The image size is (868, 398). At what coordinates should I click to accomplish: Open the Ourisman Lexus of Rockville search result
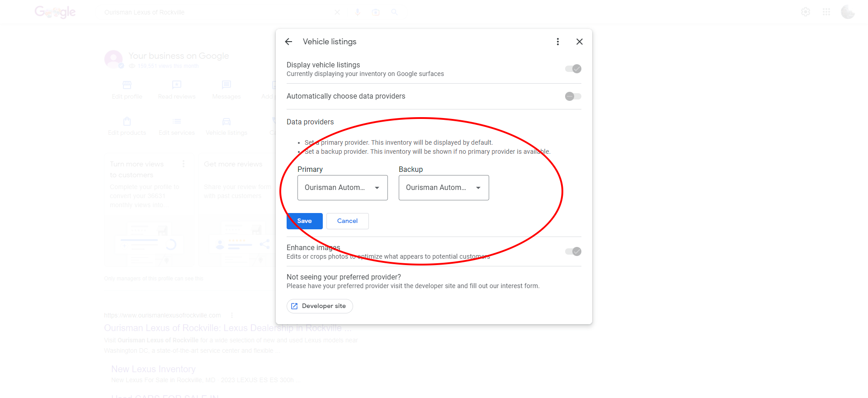[227, 328]
